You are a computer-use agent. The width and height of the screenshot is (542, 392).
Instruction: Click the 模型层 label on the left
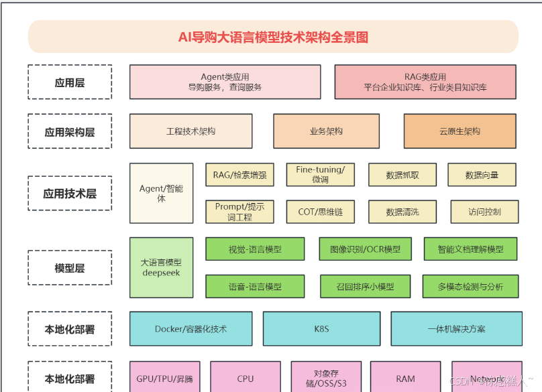(69, 267)
